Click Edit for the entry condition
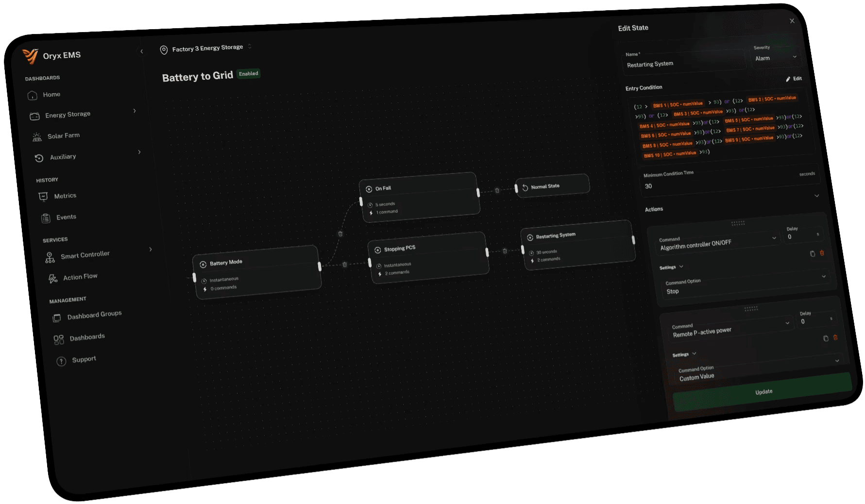Image resolution: width=865 pixels, height=504 pixels. [794, 79]
